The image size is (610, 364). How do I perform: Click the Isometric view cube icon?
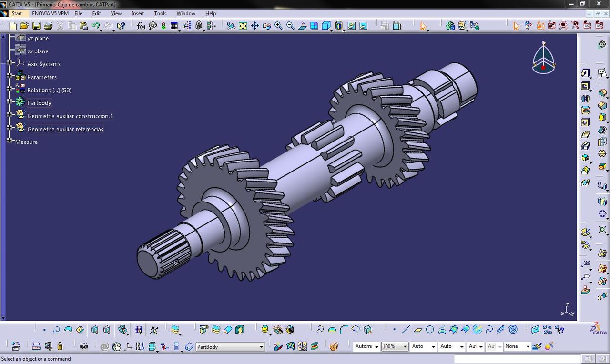[x=326, y=26]
